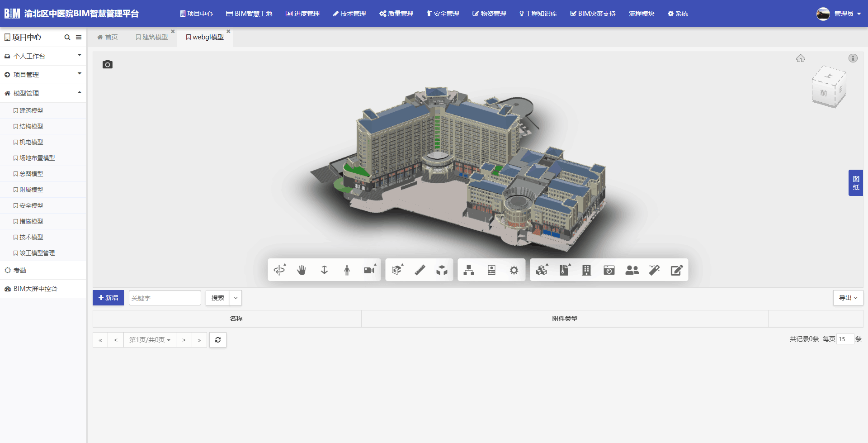
Task: Open viewer settings gear
Action: pos(514,270)
